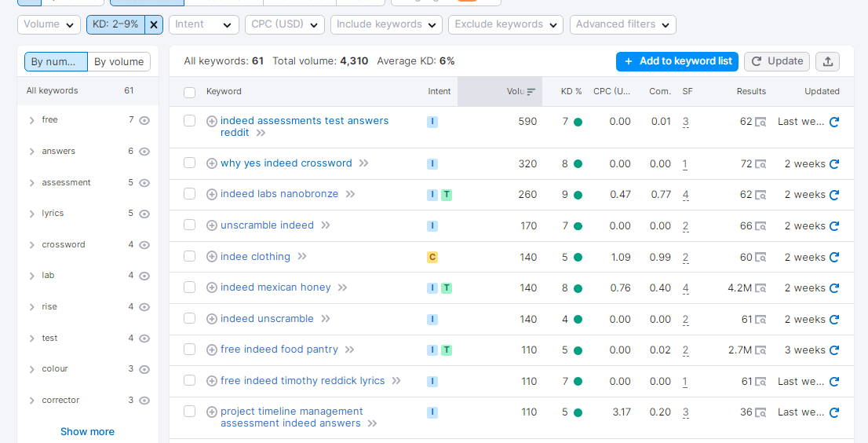Check box for 'indee clothing' row
Viewport: 868px width, 443px height.
[x=189, y=256]
